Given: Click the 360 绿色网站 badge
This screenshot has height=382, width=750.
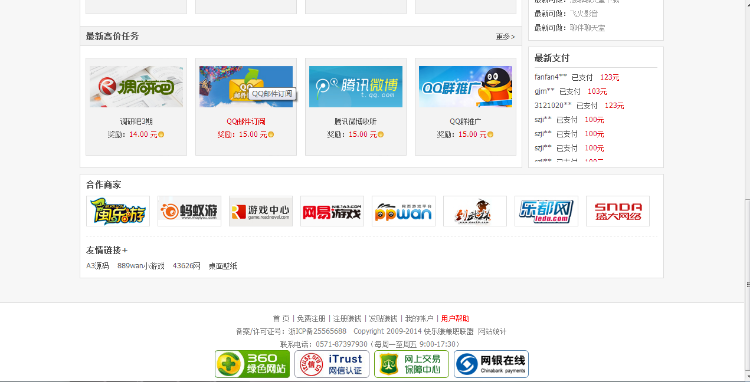Looking at the screenshot, I should (253, 364).
